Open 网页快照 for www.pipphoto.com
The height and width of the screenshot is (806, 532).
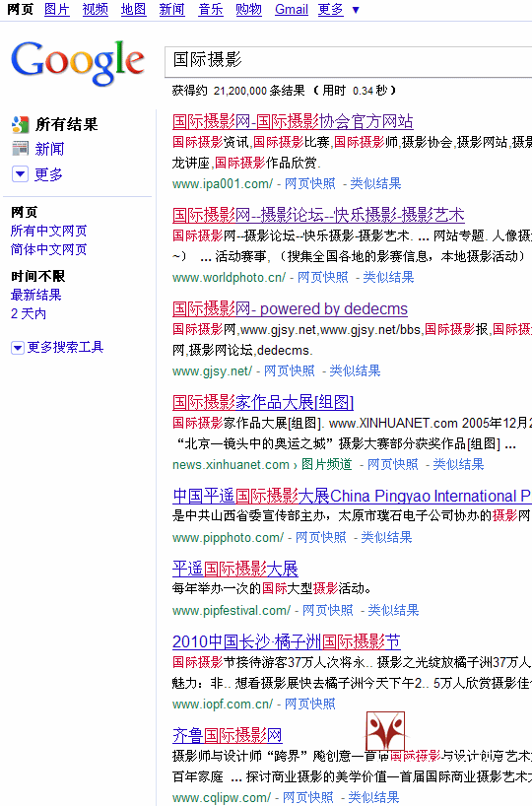tap(321, 537)
